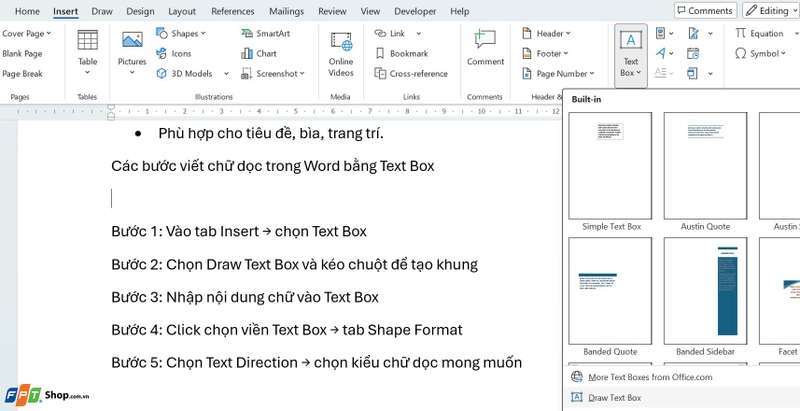Image resolution: width=800 pixels, height=411 pixels.
Task: Open the View tab
Action: pos(370,11)
